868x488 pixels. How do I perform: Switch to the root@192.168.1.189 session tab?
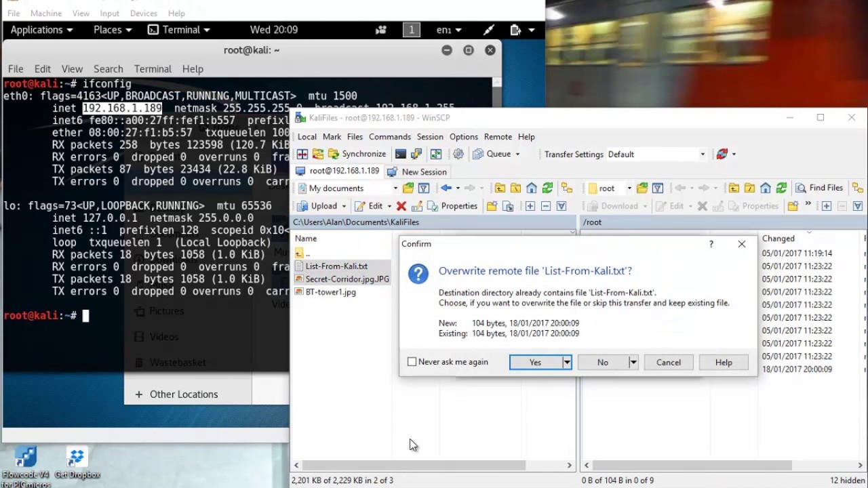tap(337, 171)
